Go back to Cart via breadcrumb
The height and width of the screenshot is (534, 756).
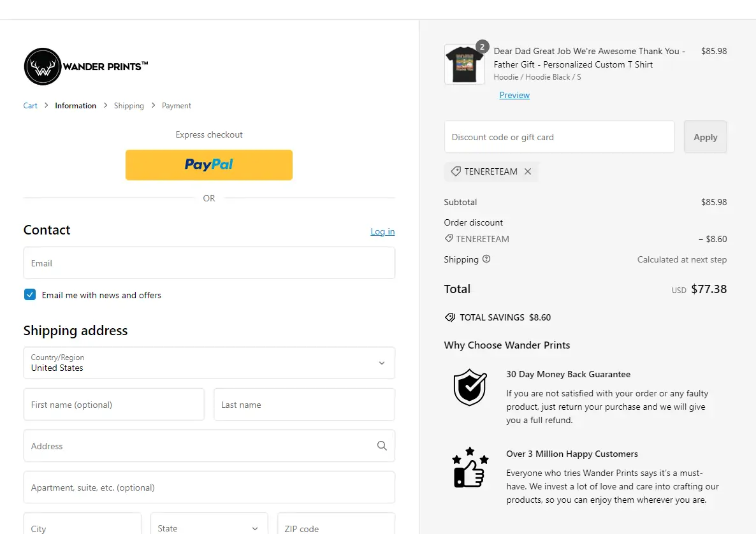pos(30,105)
